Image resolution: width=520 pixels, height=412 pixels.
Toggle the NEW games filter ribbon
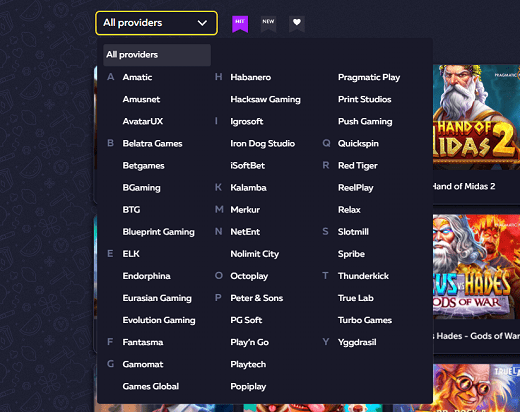coord(268,24)
